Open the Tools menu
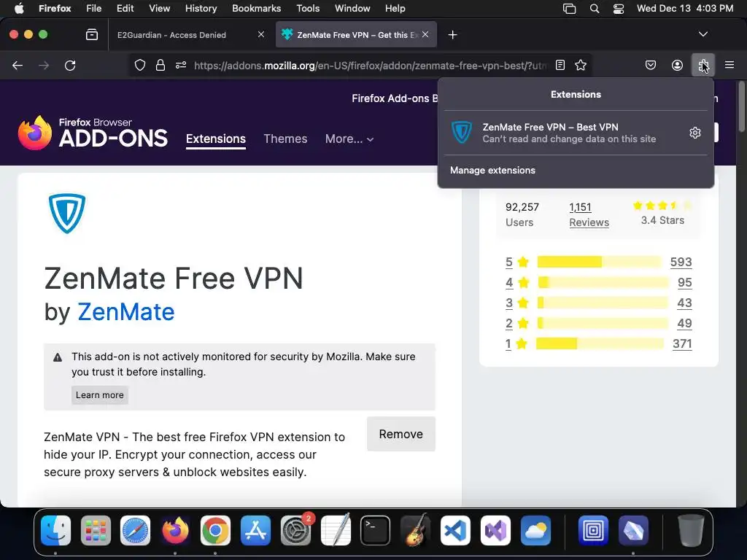 tap(308, 9)
